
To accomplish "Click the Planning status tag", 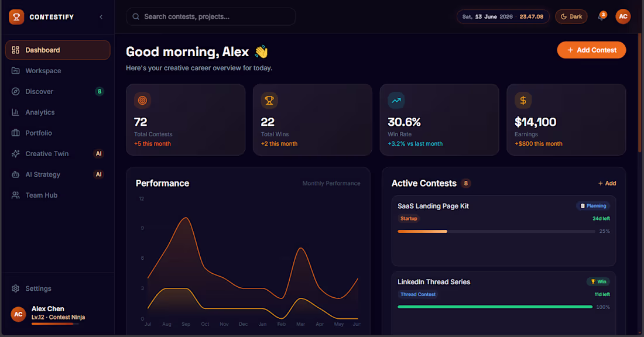I will tap(593, 206).
